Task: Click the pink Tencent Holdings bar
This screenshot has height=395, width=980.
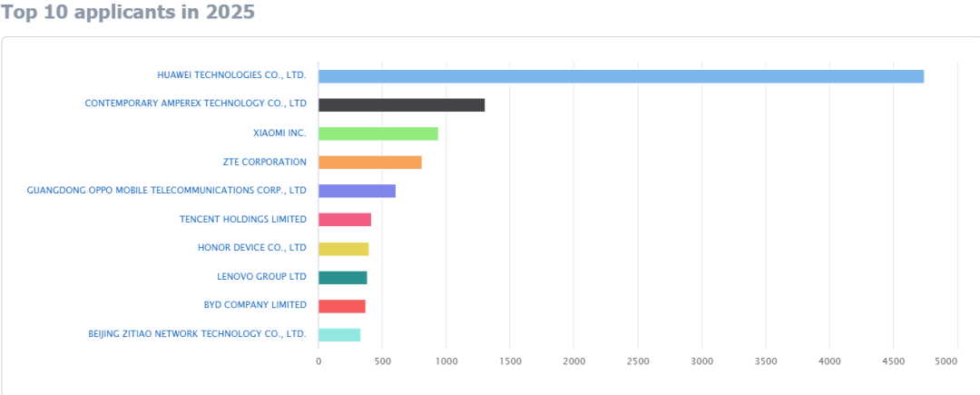Action: pyautogui.click(x=345, y=220)
